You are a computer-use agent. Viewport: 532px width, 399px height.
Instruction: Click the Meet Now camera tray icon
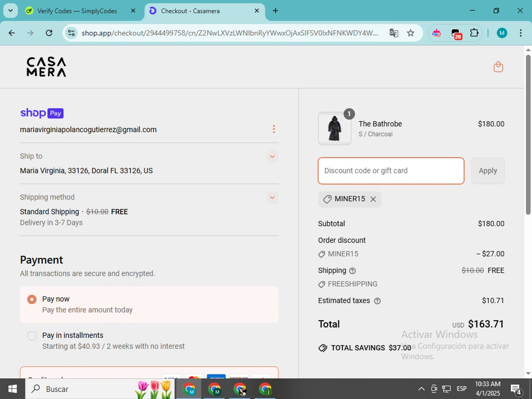434,389
